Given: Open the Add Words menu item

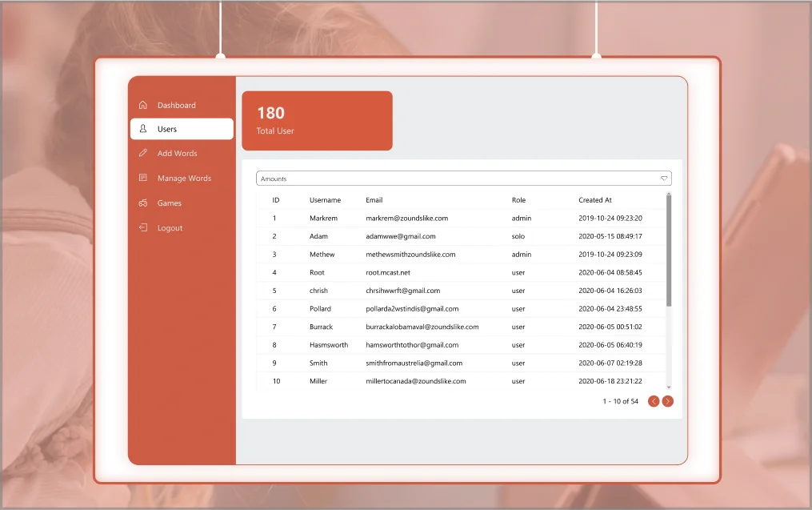Looking at the screenshot, I should pyautogui.click(x=177, y=154).
